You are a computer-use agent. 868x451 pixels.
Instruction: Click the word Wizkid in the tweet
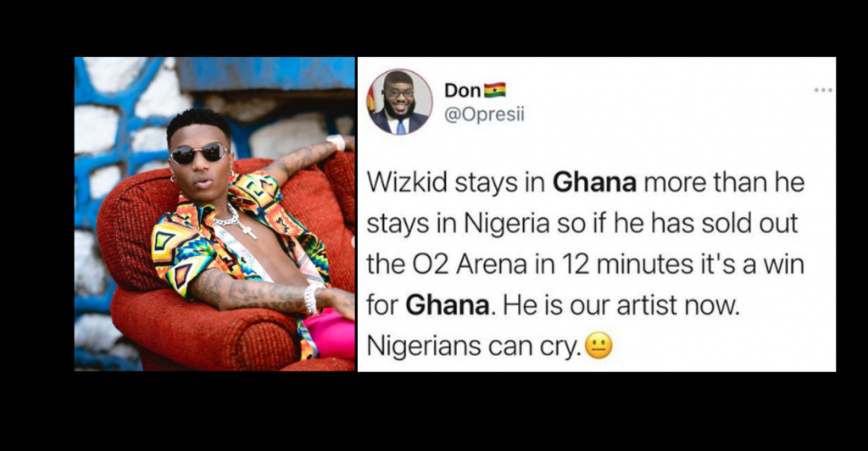(408, 182)
